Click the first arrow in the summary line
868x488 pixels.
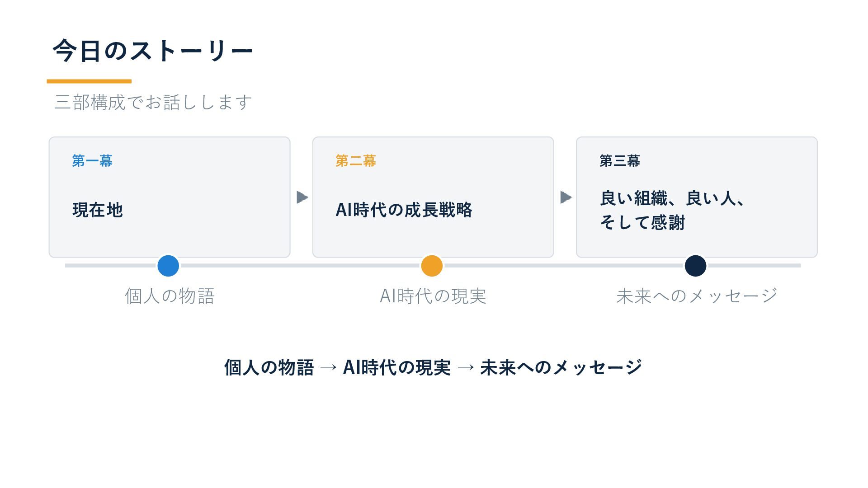click(x=328, y=367)
